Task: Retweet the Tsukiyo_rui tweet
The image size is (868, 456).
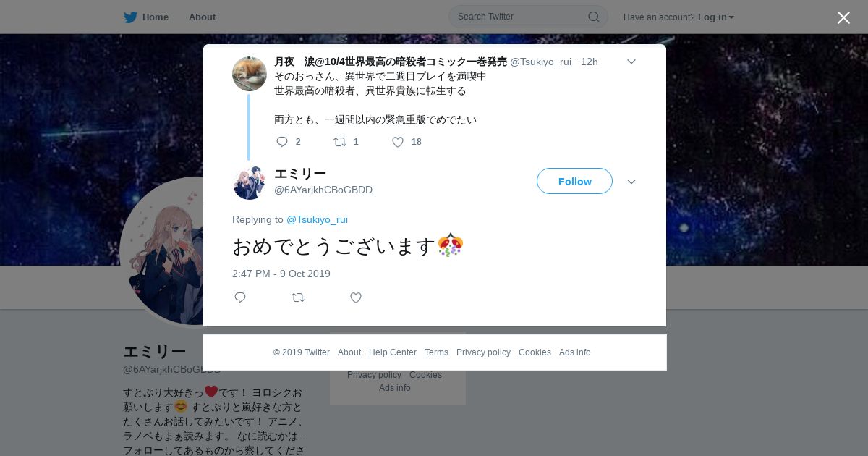Action: 340,142
